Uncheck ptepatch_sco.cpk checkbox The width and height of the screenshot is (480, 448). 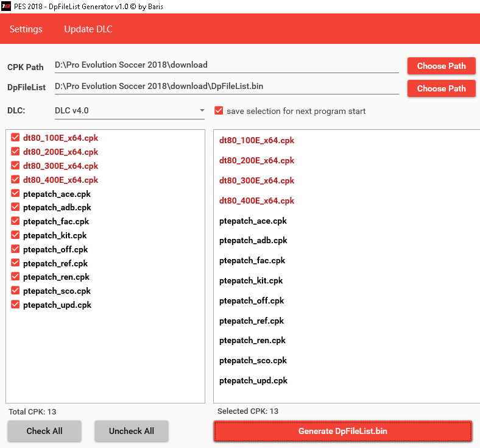(x=15, y=291)
